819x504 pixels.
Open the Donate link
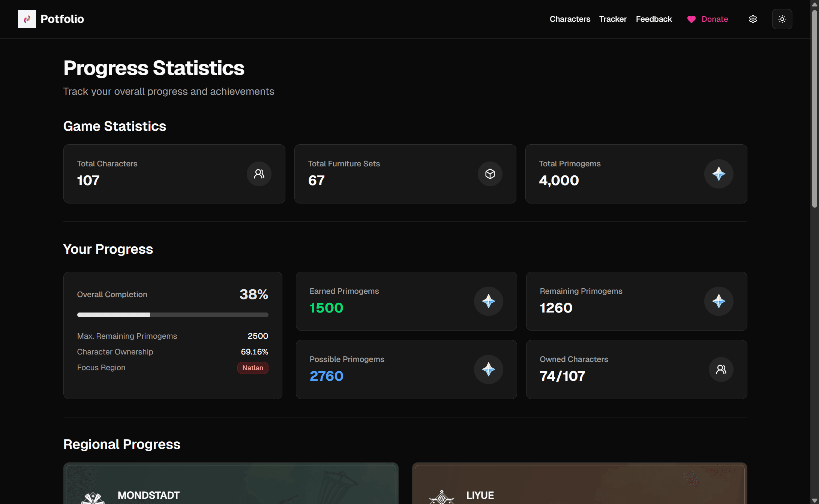pyautogui.click(x=714, y=19)
